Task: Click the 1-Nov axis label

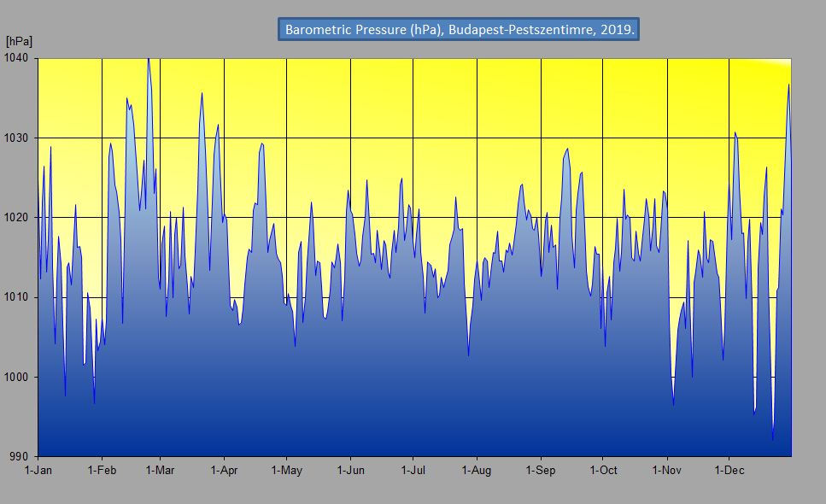Action: tap(666, 470)
